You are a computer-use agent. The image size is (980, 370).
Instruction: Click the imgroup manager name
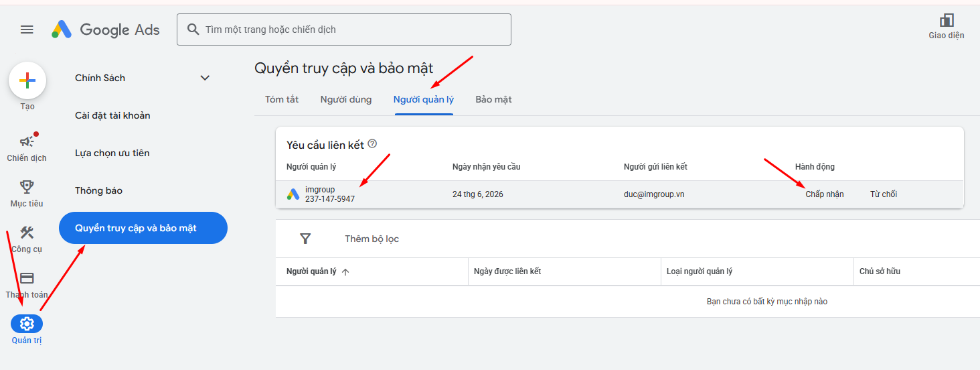[x=320, y=190]
